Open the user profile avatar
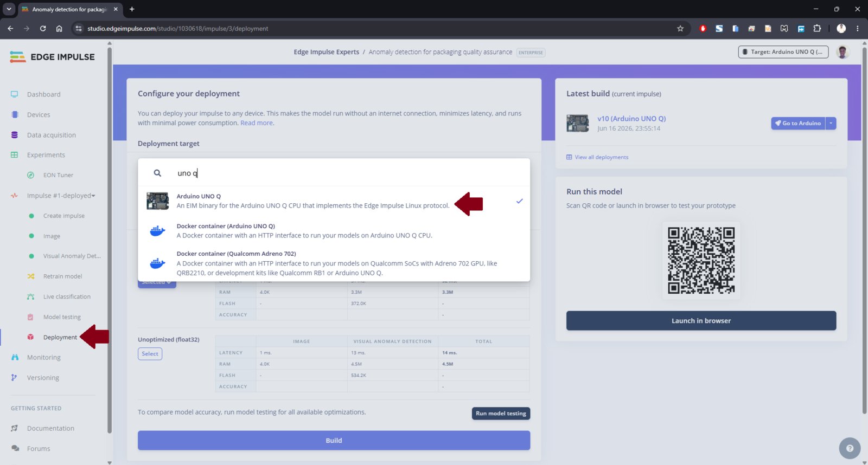The height and width of the screenshot is (465, 868). 843,52
